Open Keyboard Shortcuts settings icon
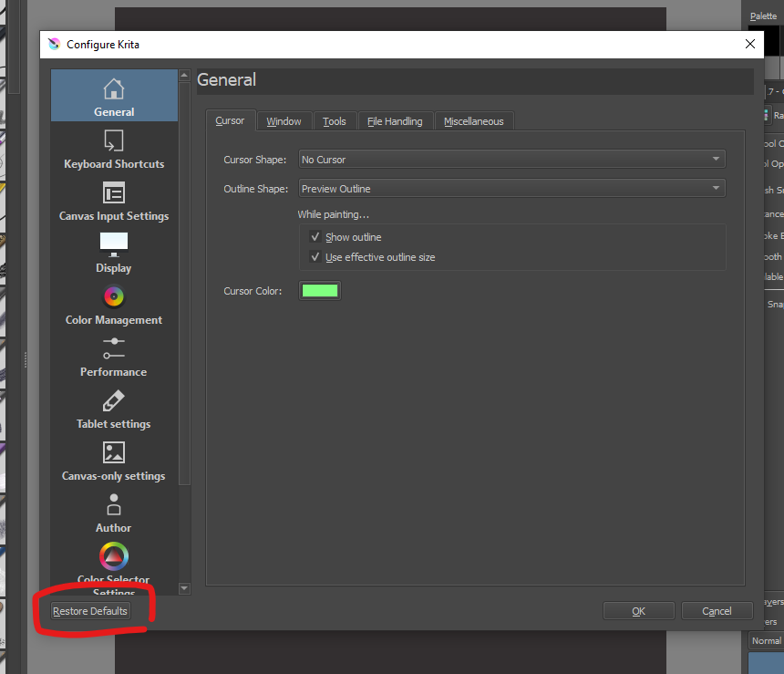Screen dimensions: 784x674 click(x=114, y=140)
